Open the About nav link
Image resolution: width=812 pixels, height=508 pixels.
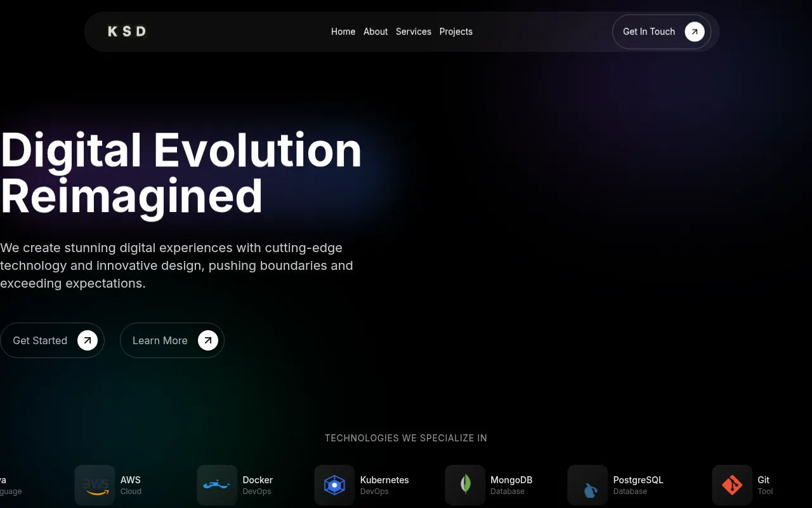click(376, 32)
